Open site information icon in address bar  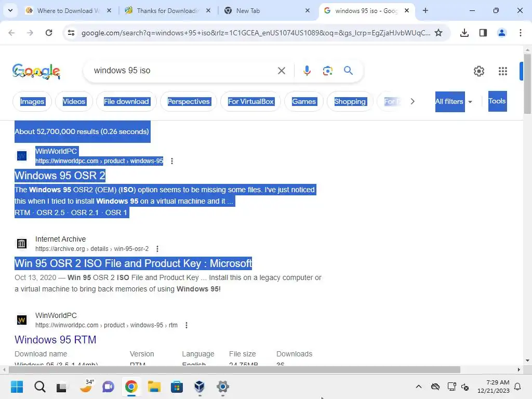click(71, 33)
